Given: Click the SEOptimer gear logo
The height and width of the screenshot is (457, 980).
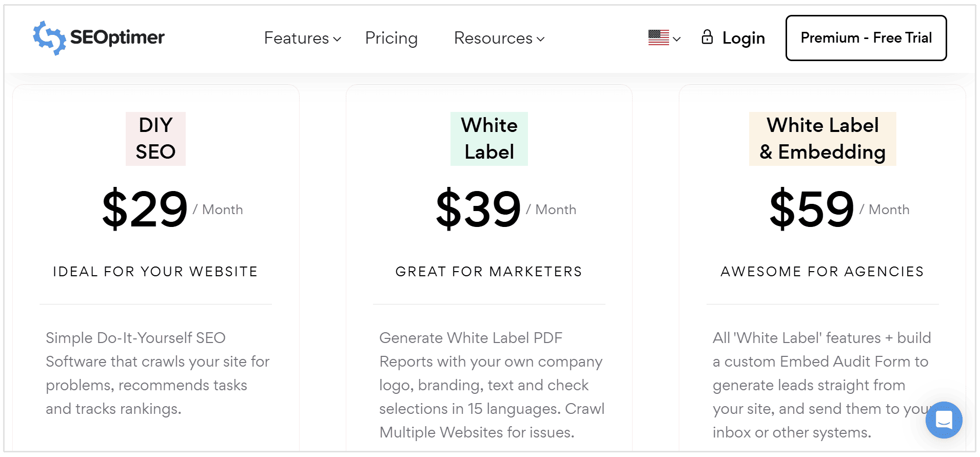Looking at the screenshot, I should [48, 37].
